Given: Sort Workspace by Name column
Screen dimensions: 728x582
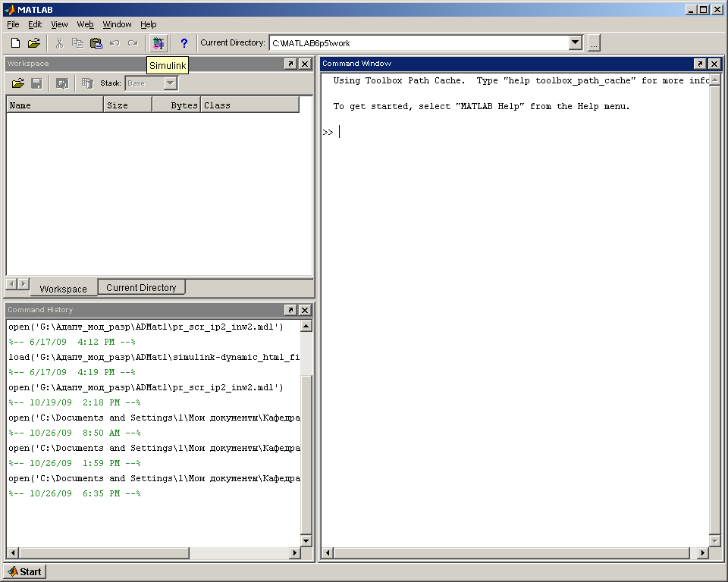Looking at the screenshot, I should [x=55, y=105].
